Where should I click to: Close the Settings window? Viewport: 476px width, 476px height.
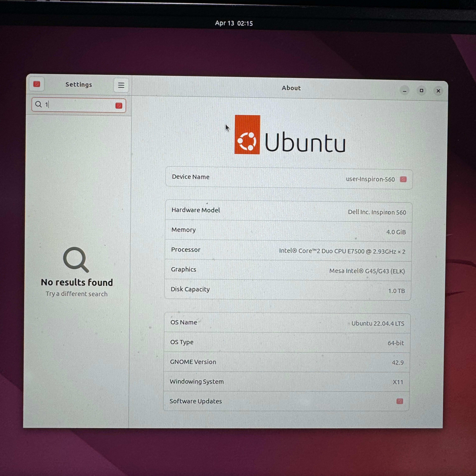click(x=438, y=91)
